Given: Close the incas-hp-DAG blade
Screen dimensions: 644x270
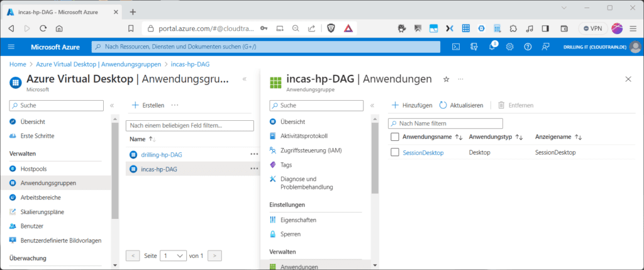Looking at the screenshot, I should (628, 79).
